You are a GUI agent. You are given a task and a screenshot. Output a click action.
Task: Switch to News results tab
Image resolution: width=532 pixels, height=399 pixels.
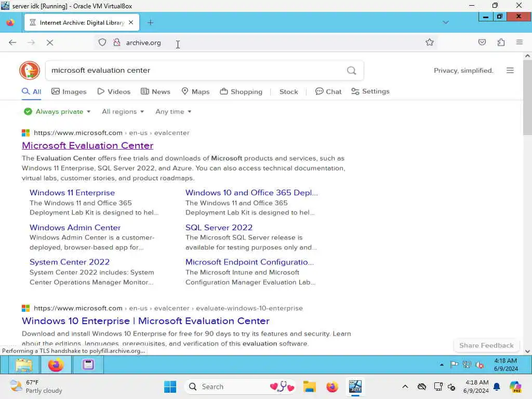[x=155, y=91]
